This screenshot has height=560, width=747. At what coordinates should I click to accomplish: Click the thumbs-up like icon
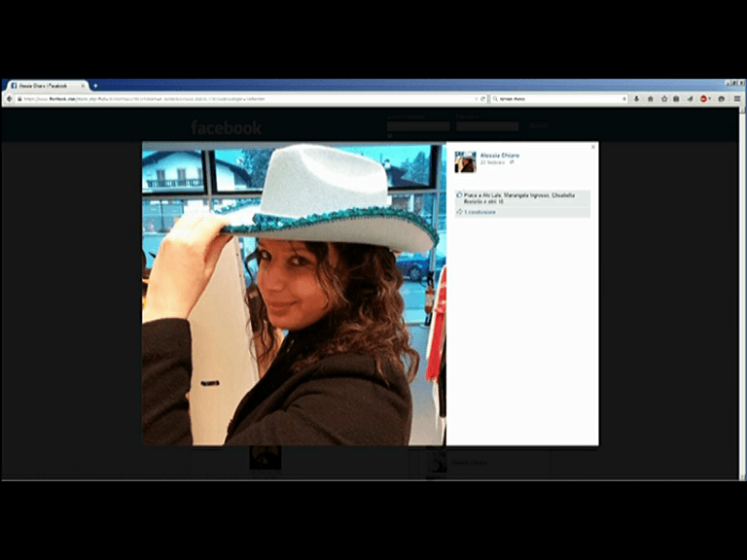(459, 195)
